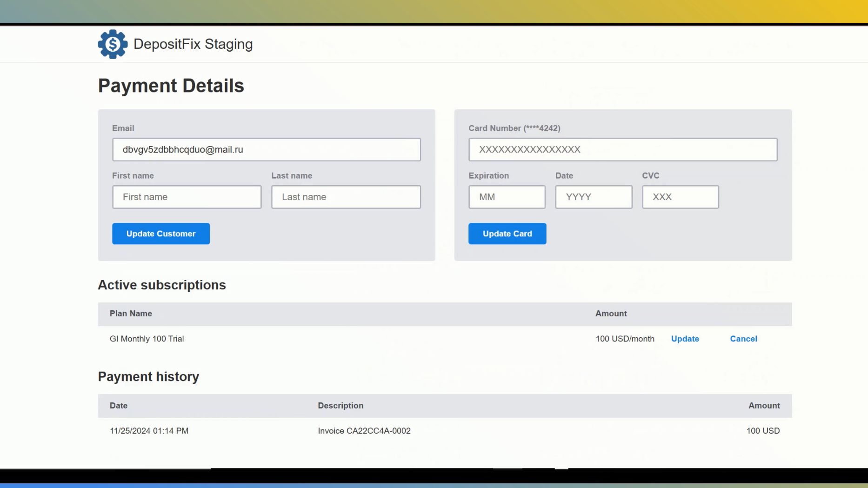
Task: Click the GI Monthly 100 Trial plan name
Action: coord(147,339)
